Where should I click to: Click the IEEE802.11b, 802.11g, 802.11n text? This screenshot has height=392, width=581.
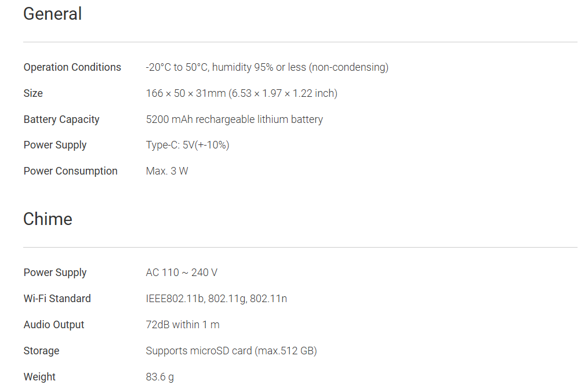(x=216, y=299)
